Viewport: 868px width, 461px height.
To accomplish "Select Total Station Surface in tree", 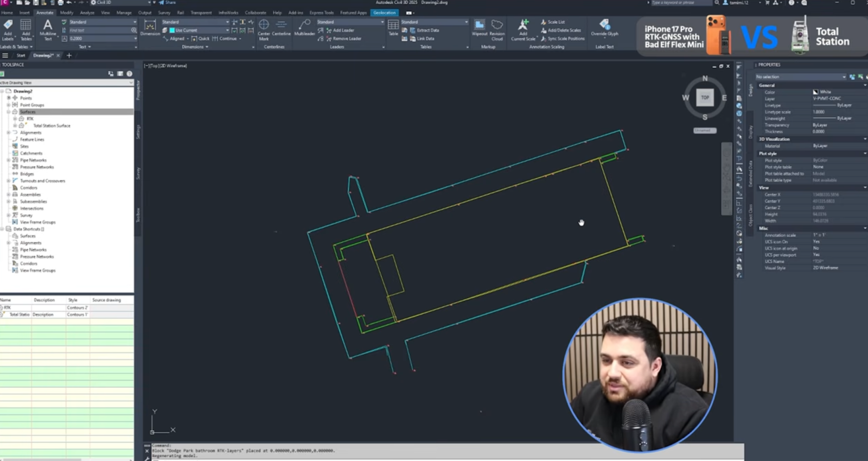I will coord(52,125).
